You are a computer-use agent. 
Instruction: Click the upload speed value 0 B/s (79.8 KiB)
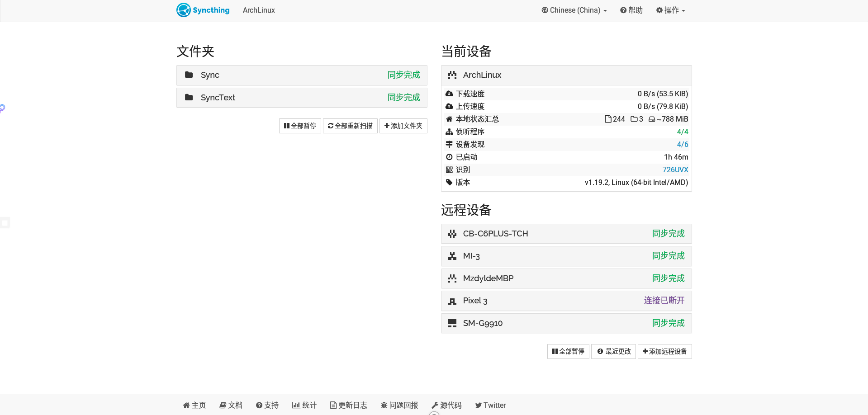pos(663,106)
